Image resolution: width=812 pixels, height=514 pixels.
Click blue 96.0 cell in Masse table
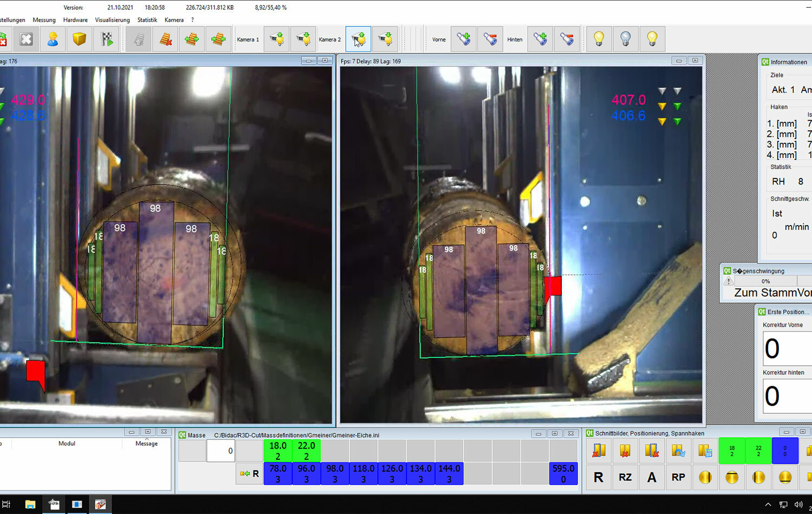(306, 473)
